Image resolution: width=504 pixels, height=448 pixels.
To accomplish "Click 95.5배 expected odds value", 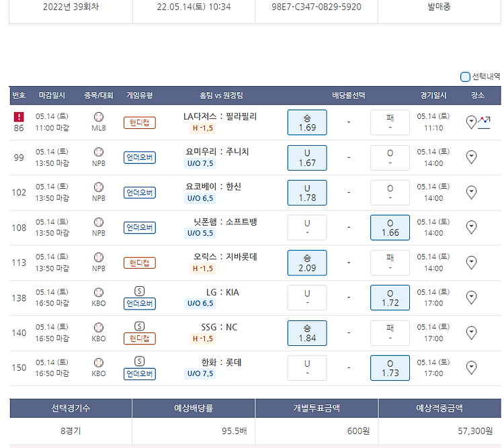I will [x=235, y=431].
